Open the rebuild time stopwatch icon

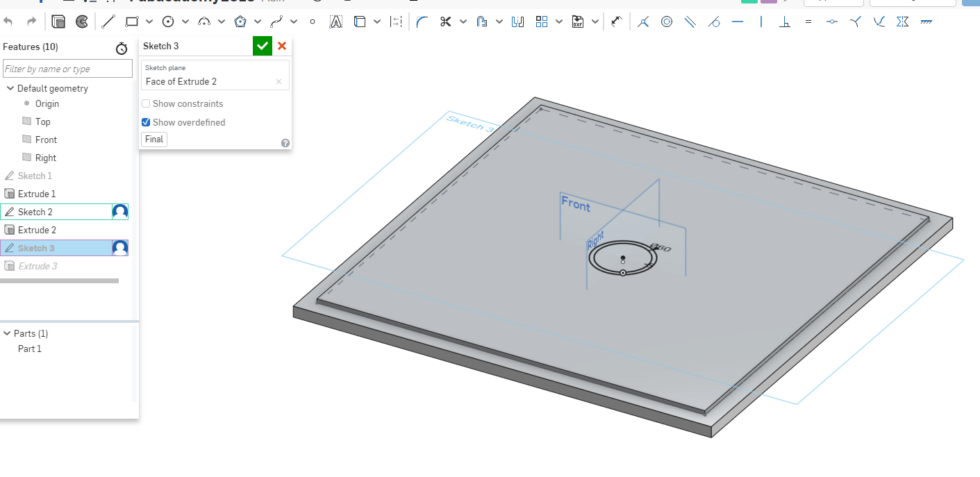point(122,48)
